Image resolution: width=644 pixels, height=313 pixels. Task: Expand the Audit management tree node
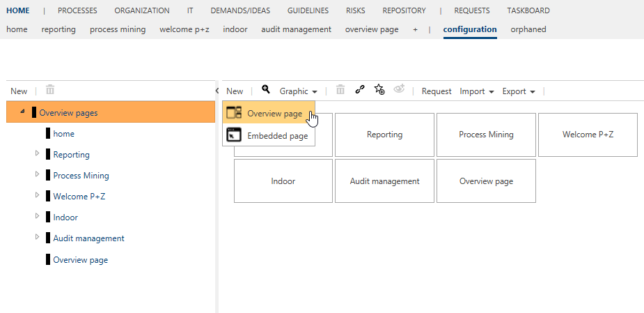37,237
